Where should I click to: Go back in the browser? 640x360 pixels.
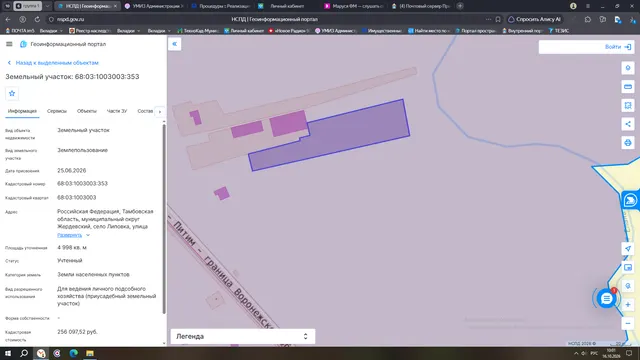point(8,19)
